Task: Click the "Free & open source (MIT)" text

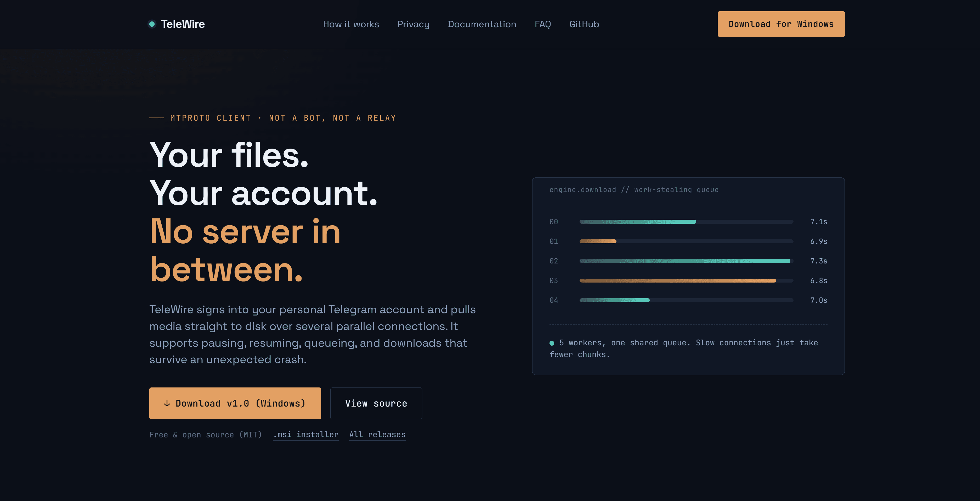Action: click(x=205, y=435)
